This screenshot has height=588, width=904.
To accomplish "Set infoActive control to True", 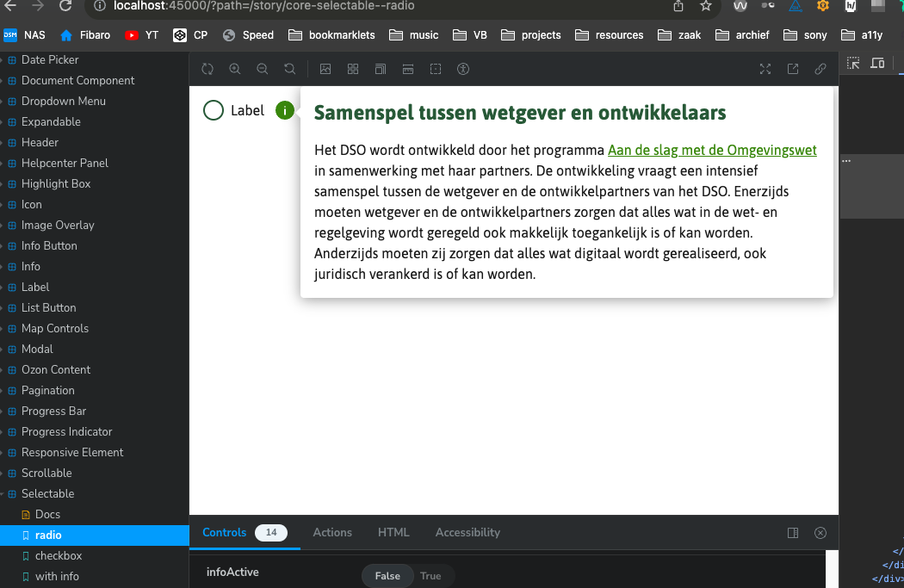I will pos(430,576).
